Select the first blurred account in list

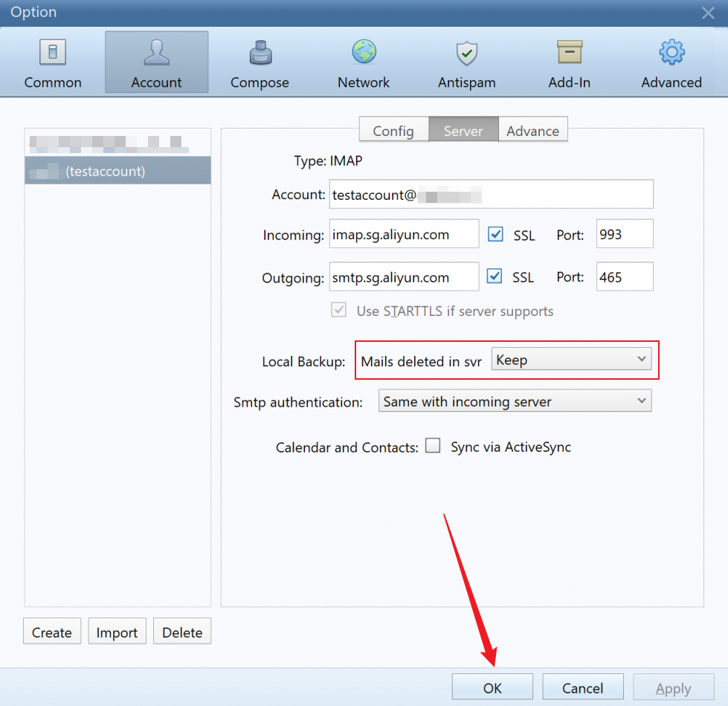coord(118,143)
